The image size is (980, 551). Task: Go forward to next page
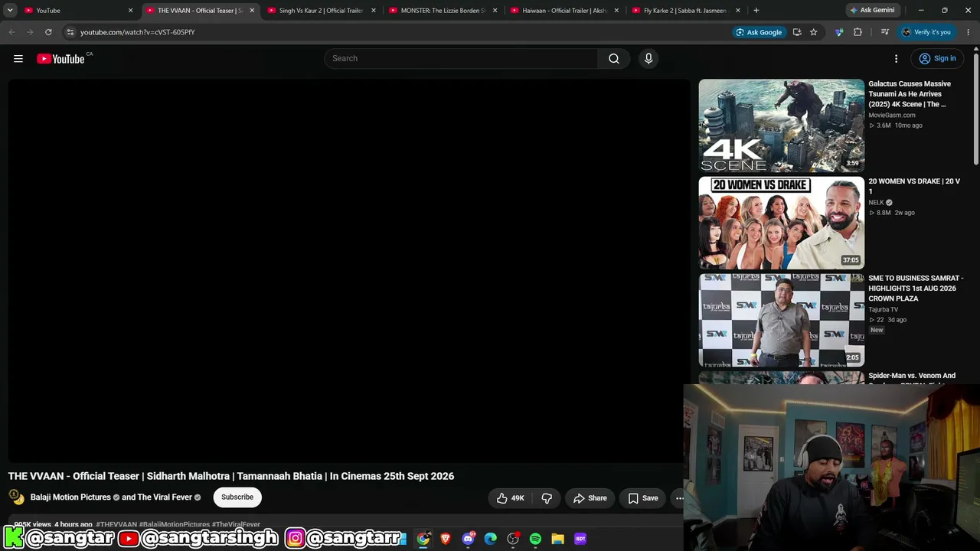(30, 32)
